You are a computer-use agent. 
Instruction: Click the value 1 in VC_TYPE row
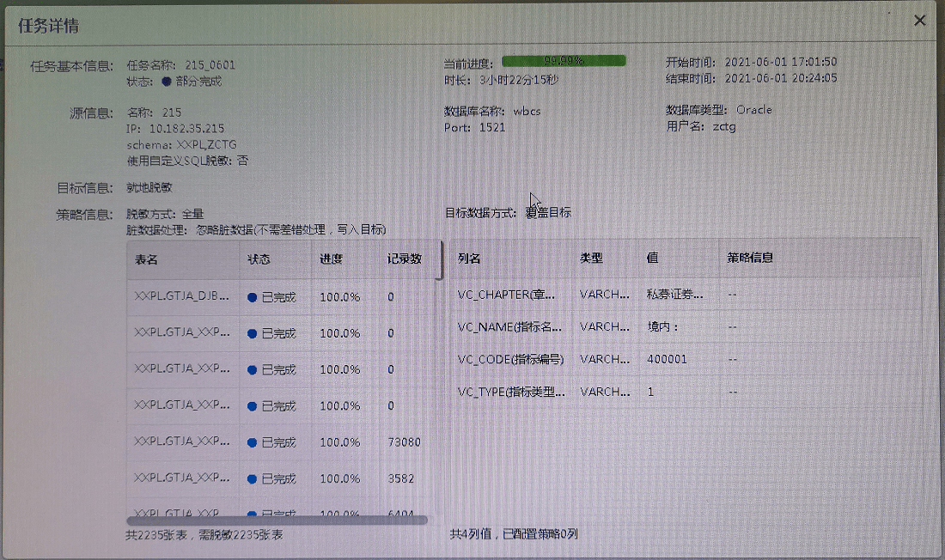(x=650, y=392)
